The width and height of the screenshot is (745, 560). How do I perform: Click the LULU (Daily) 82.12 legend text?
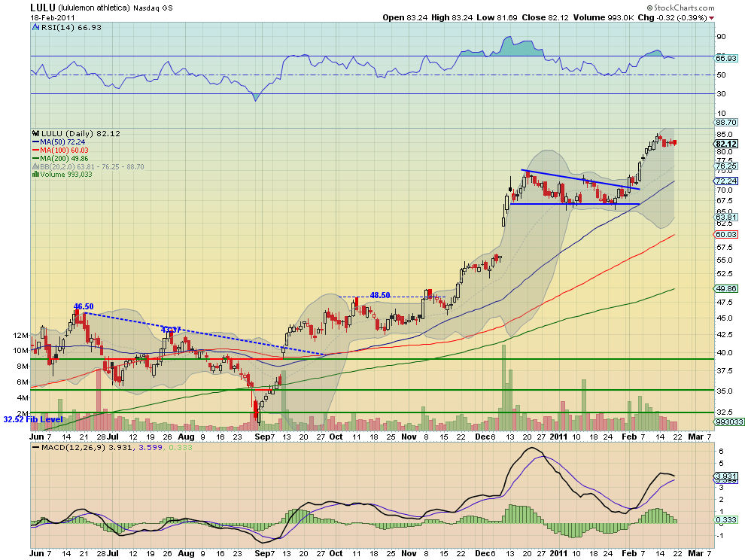tap(81, 133)
